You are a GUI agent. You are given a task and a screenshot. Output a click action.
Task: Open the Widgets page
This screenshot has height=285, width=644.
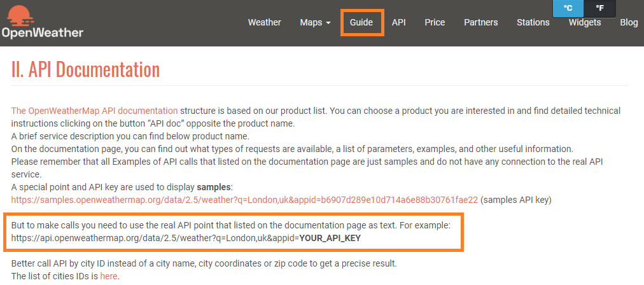pos(585,23)
